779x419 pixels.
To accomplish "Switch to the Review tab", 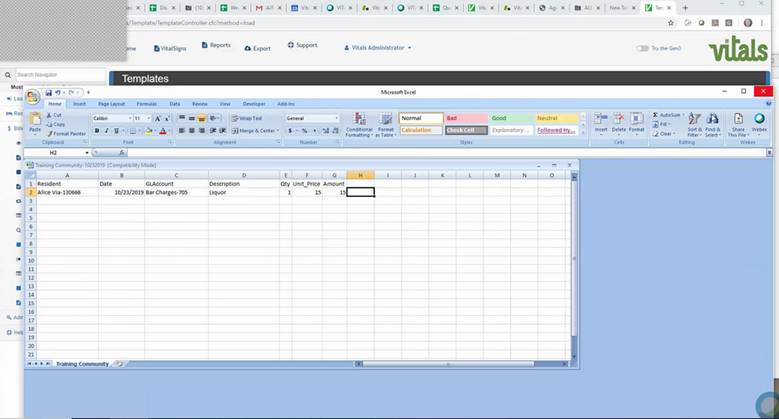I will pos(200,104).
